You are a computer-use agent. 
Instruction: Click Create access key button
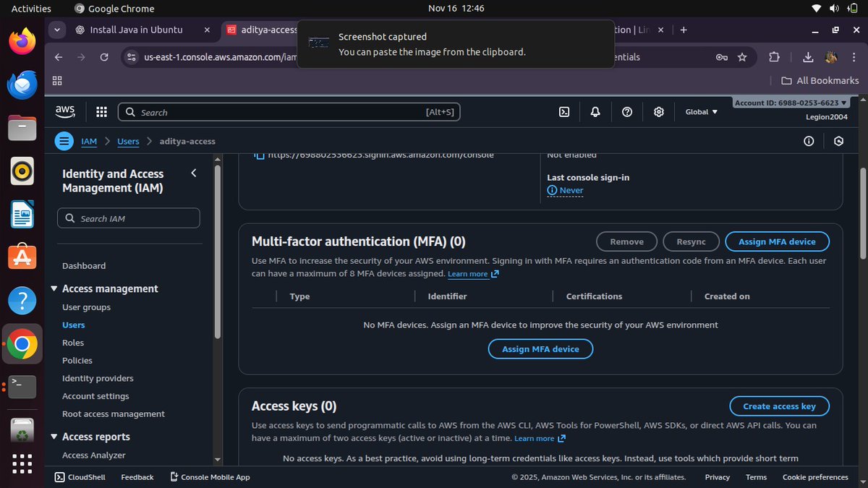click(779, 406)
